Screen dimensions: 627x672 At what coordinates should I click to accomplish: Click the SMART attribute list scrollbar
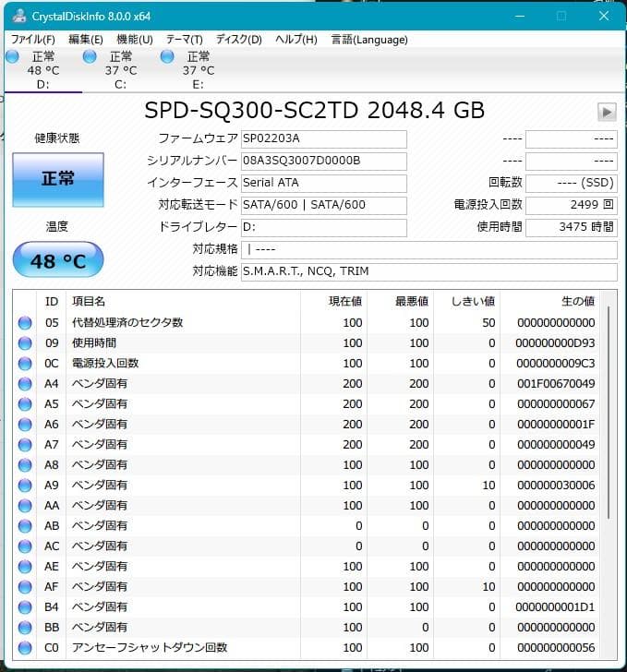pyautogui.click(x=609, y=414)
